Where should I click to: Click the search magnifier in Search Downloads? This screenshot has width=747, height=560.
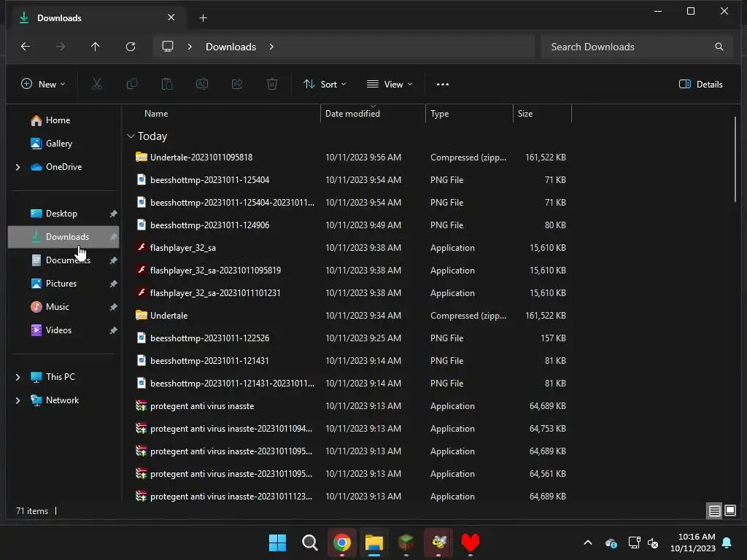pos(719,47)
